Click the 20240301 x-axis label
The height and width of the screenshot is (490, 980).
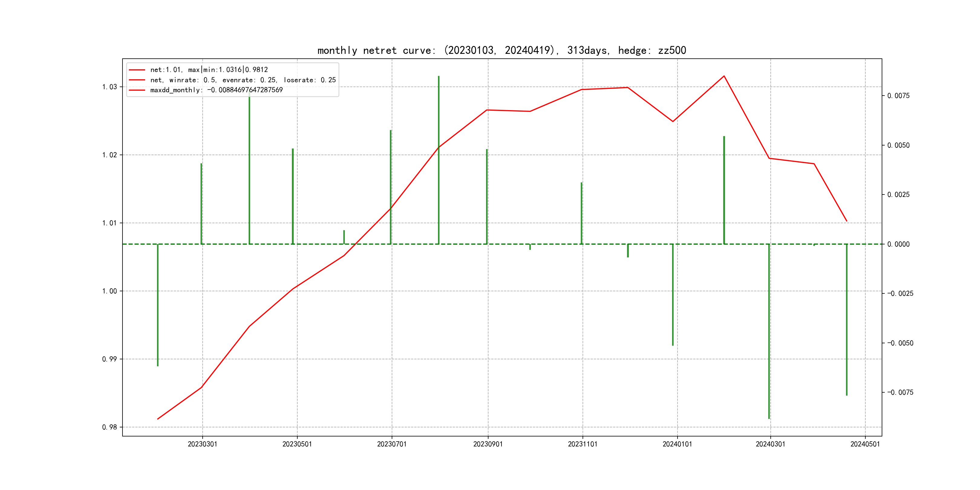pos(770,444)
